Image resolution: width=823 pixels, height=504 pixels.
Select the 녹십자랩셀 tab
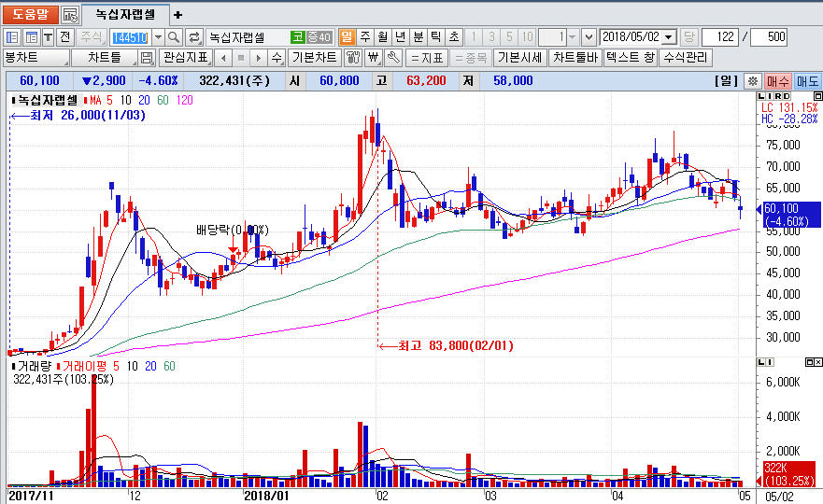point(125,15)
